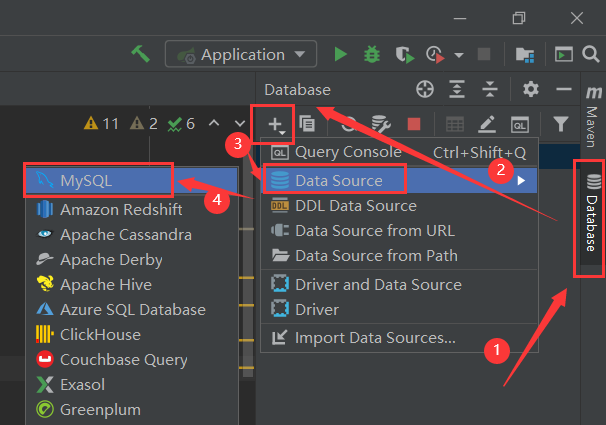Select Apache Hive data source
The width and height of the screenshot is (606, 425).
coord(131,285)
